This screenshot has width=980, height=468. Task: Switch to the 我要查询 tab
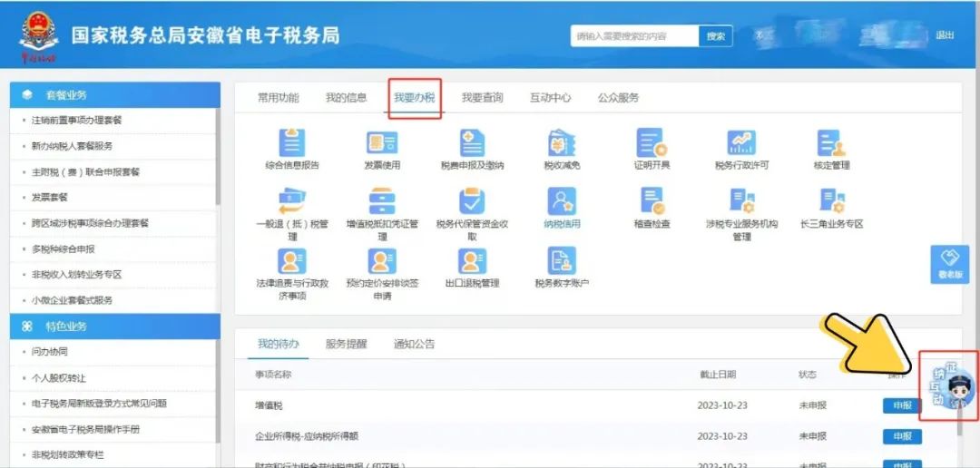pyautogui.click(x=482, y=98)
